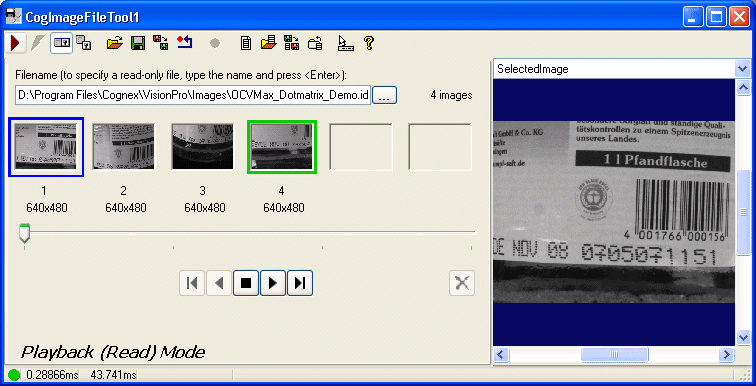Click the open-folder load tool icon
The image size is (756, 386).
[115, 43]
